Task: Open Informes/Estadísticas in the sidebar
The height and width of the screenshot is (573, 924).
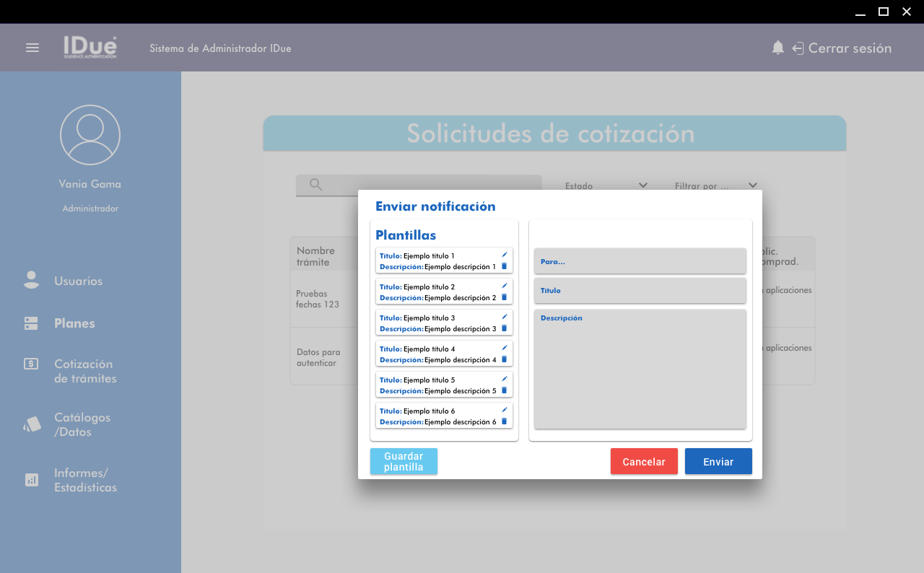Action: [x=85, y=480]
